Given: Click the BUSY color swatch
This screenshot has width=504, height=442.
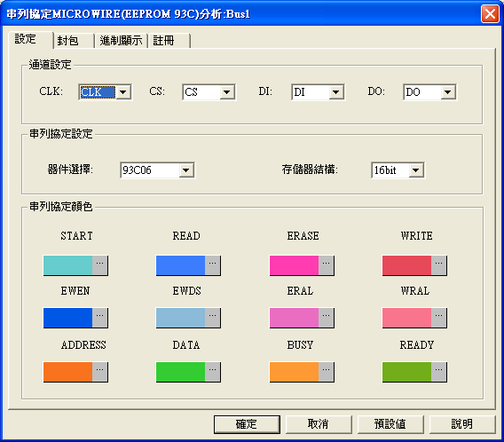Looking at the screenshot, I should point(294,372).
